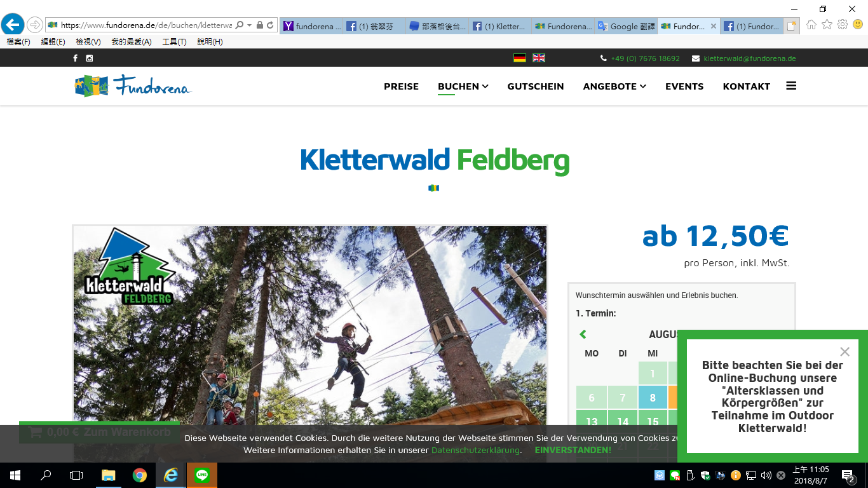Image resolution: width=868 pixels, height=488 pixels.
Task: Launch Chrome from the taskbar
Action: click(x=139, y=475)
